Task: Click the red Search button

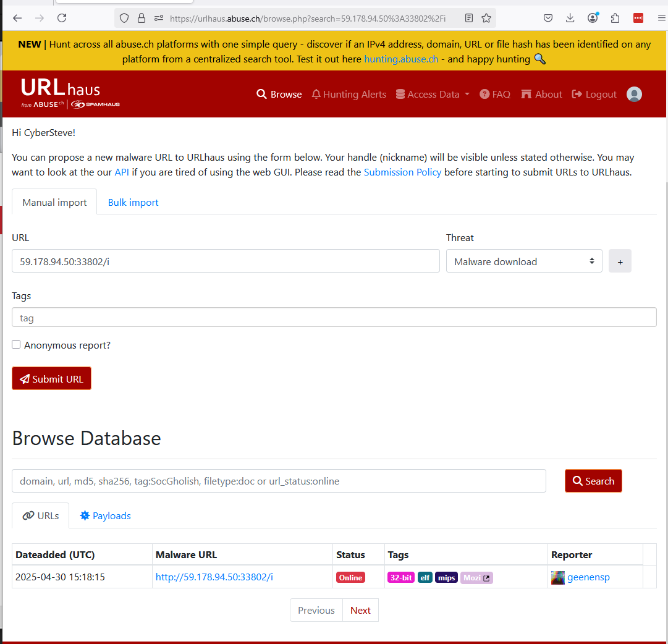Action: click(x=593, y=481)
